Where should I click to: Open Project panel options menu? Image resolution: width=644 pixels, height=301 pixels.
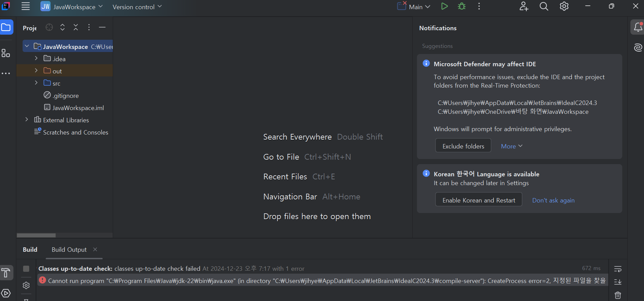pos(89,28)
